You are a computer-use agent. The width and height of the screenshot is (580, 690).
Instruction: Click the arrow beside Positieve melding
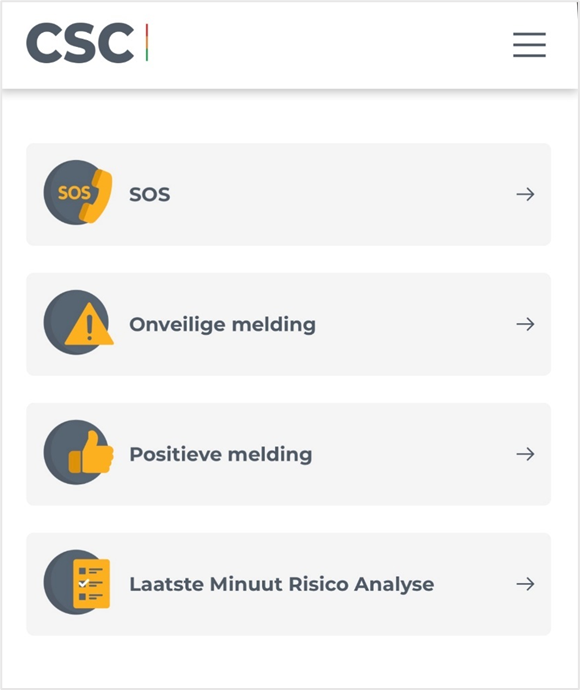pos(525,454)
